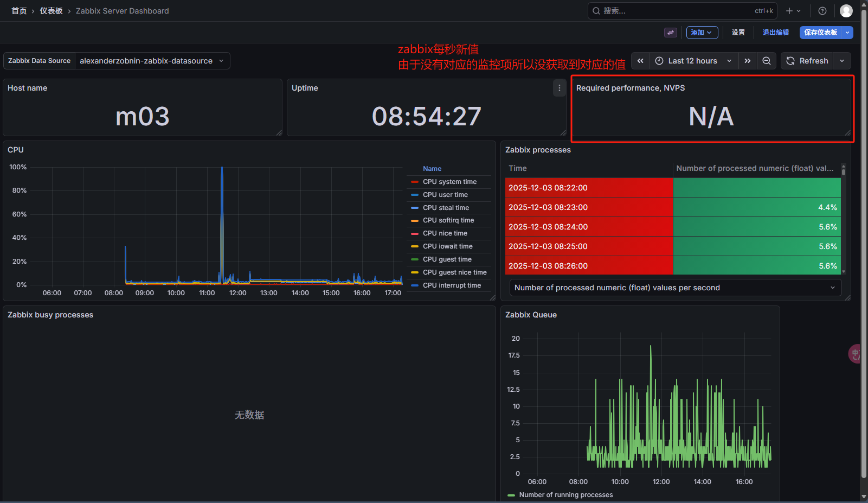This screenshot has width=868, height=503.
Task: Toggle CPU user time legend series
Action: click(445, 195)
